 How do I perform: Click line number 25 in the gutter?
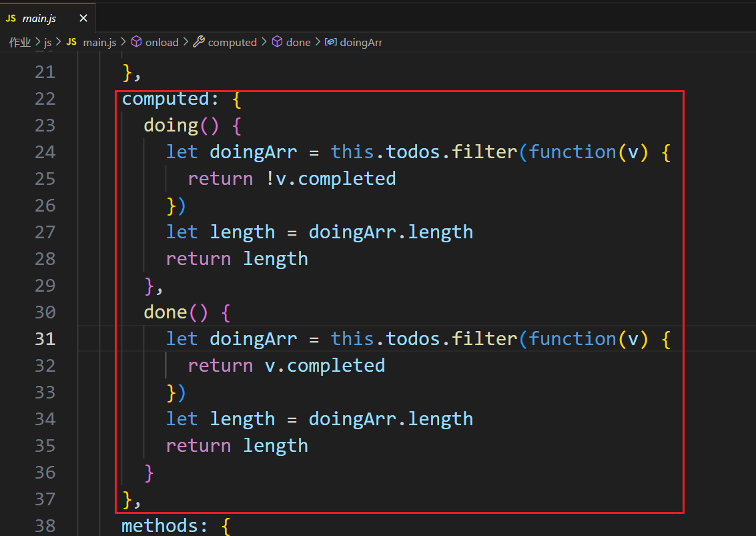click(x=45, y=179)
